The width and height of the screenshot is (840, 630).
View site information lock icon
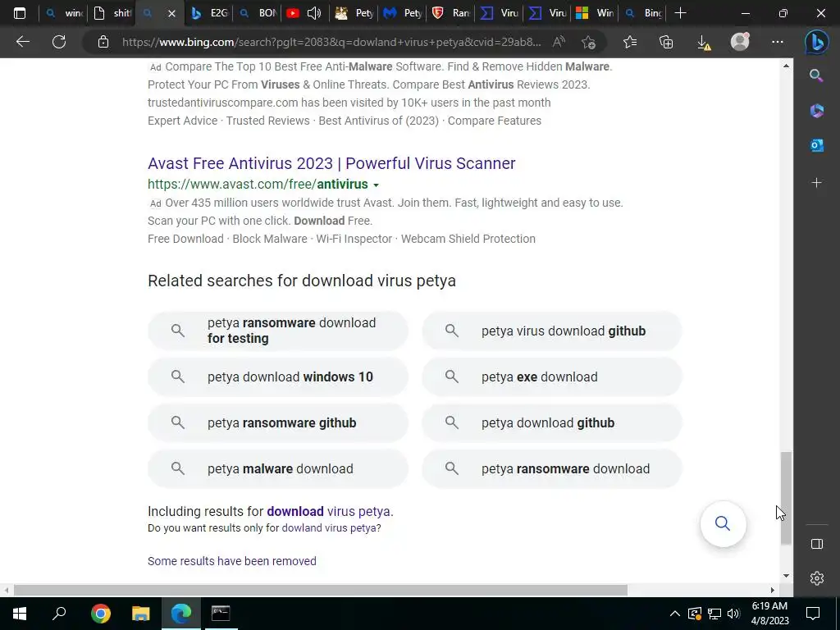(x=103, y=42)
